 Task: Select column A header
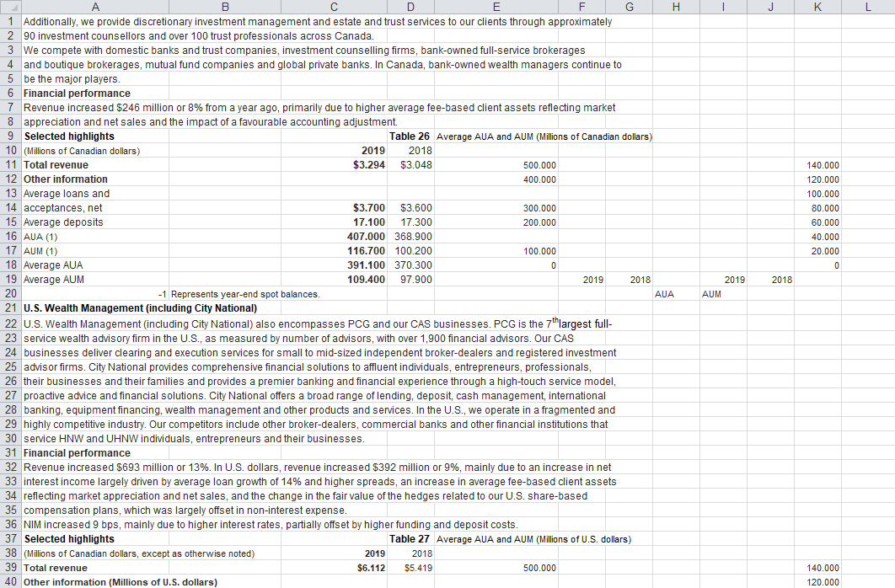(95, 8)
